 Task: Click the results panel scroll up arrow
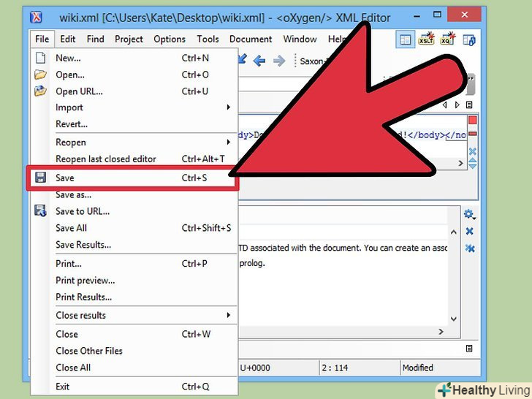(454, 232)
